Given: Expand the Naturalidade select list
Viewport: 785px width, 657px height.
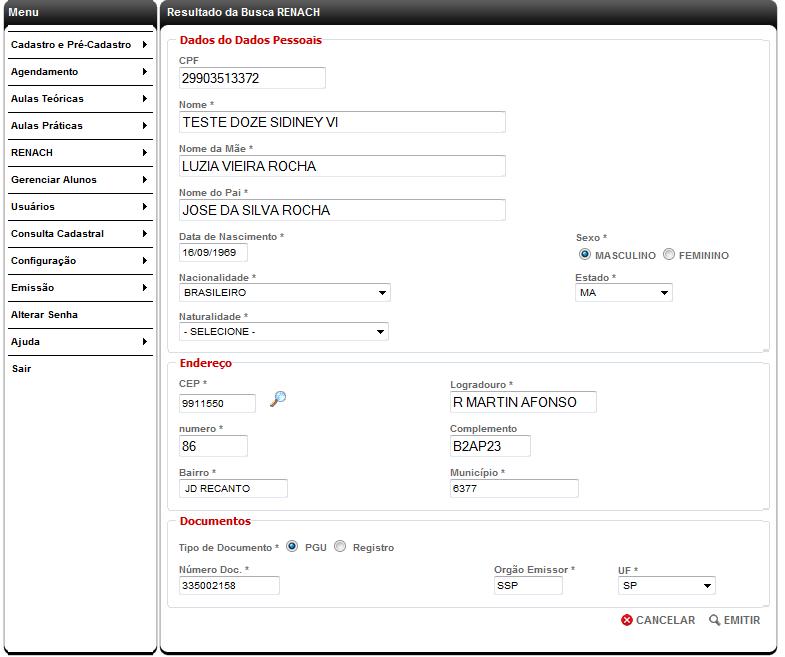Looking at the screenshot, I should pyautogui.click(x=284, y=332).
